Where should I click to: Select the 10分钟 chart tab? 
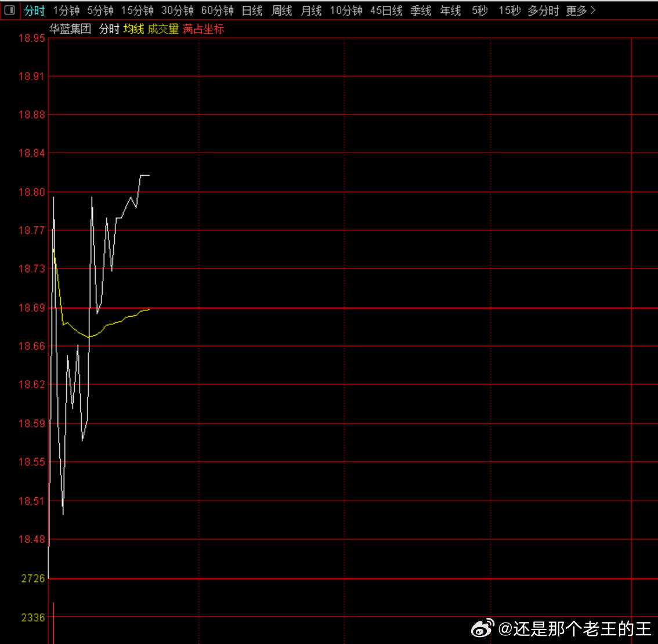point(346,10)
